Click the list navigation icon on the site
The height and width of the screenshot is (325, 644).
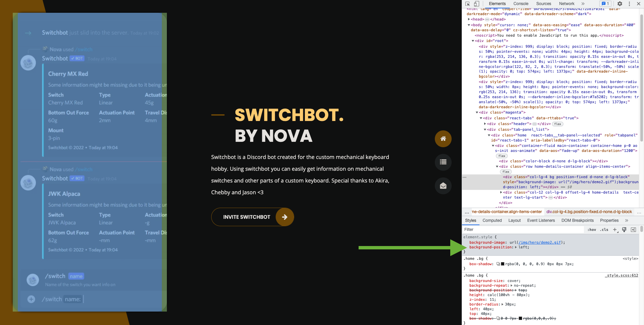tap(443, 162)
